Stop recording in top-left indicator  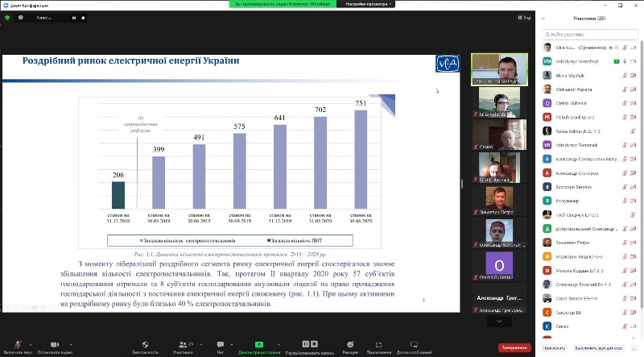[x=84, y=18]
